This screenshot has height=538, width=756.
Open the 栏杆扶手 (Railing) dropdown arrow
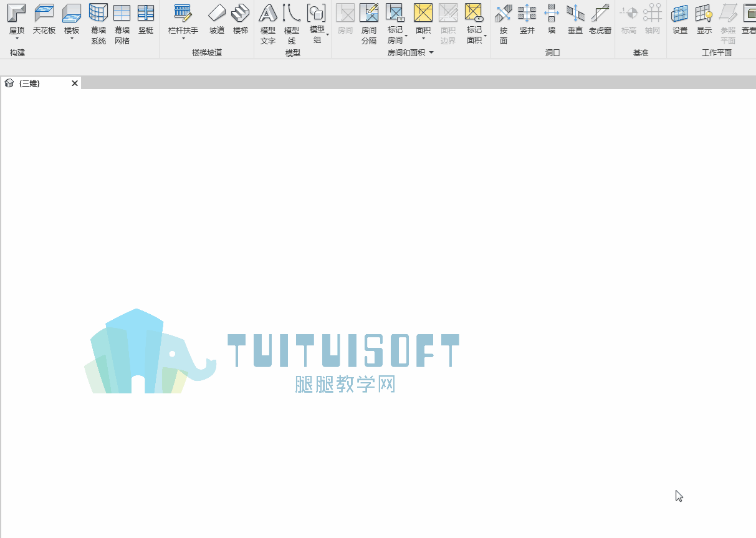pyautogui.click(x=183, y=39)
